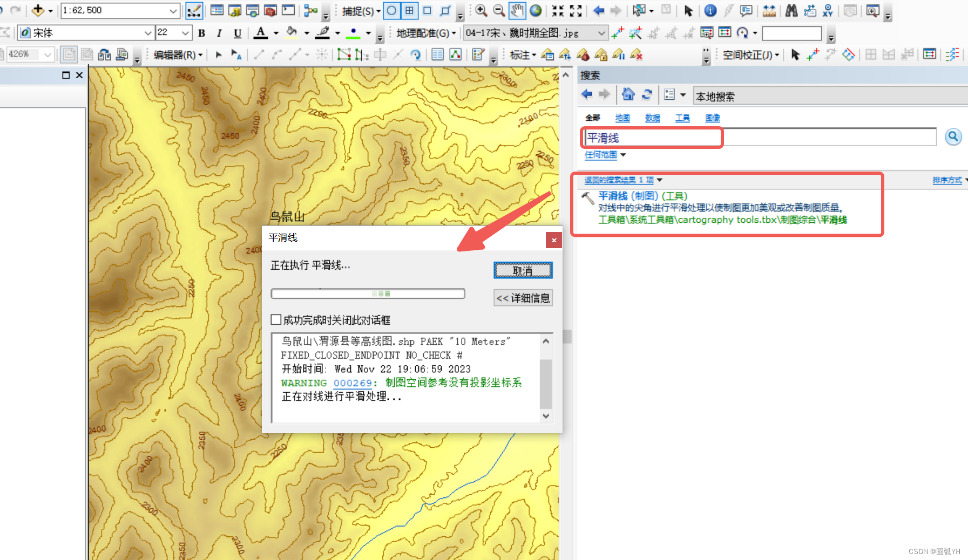Open the Editor toolbar icon

click(194, 10)
